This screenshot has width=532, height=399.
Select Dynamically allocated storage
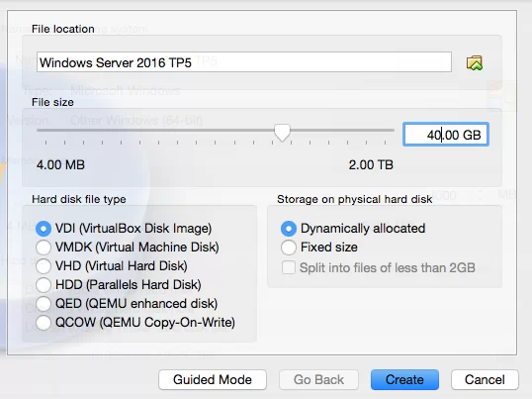(x=289, y=229)
